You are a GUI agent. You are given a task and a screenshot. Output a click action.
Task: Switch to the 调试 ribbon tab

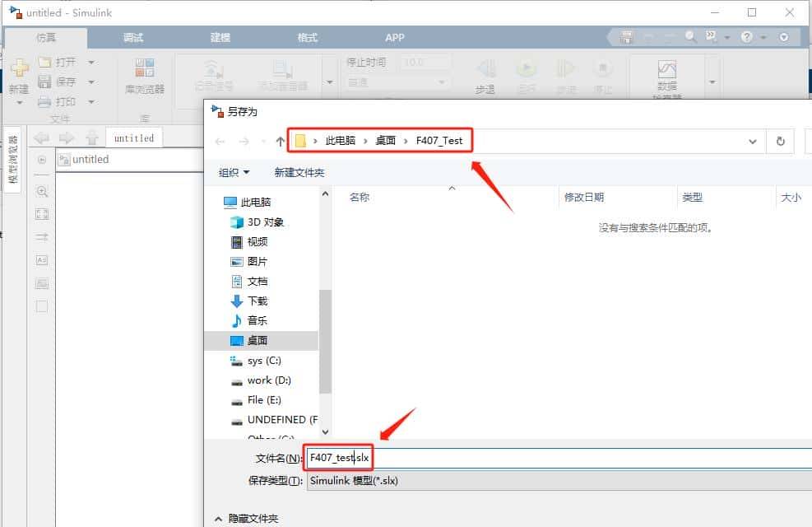tap(133, 37)
